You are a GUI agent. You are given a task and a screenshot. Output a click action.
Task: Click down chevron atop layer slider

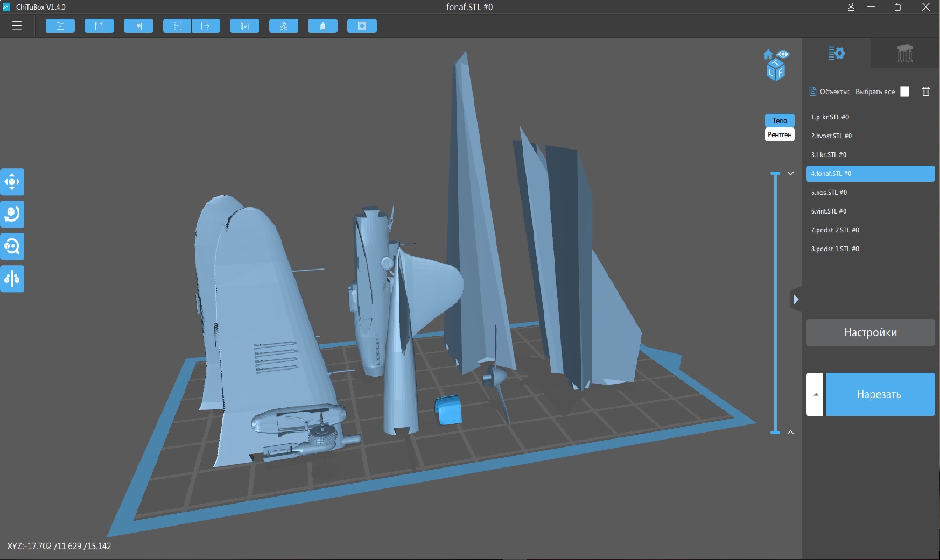tap(790, 174)
